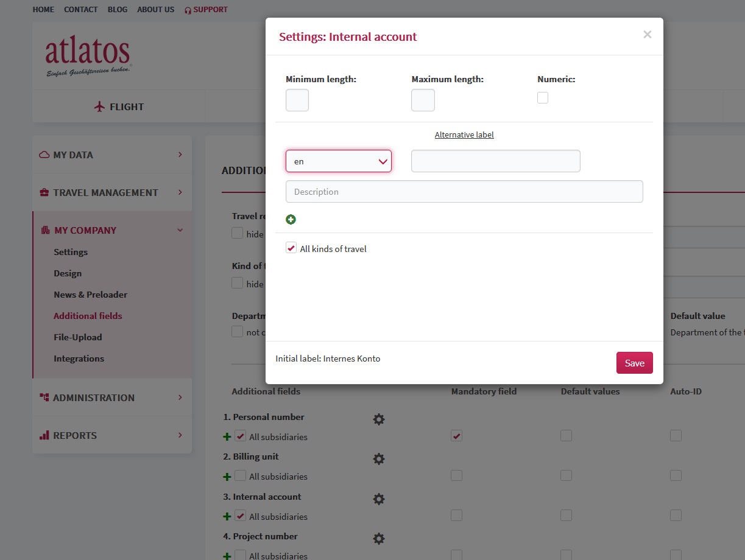Click the Flight airplane tab
The image size is (745, 560).
click(119, 107)
